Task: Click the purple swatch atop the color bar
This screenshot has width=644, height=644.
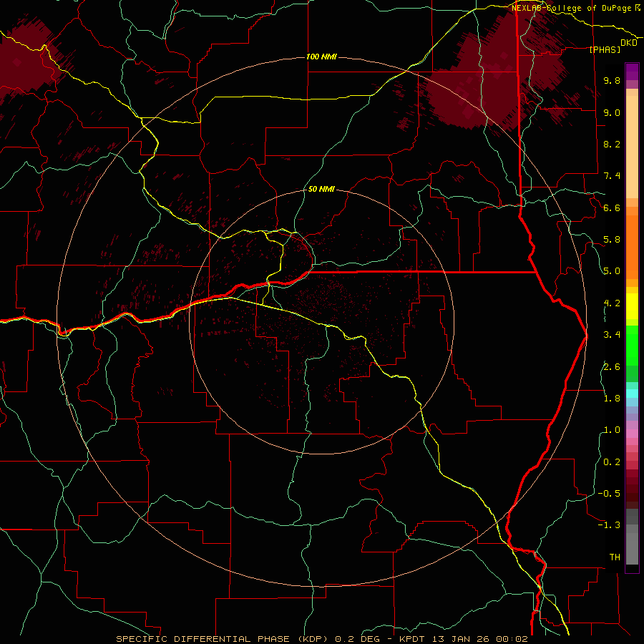Action: click(632, 72)
